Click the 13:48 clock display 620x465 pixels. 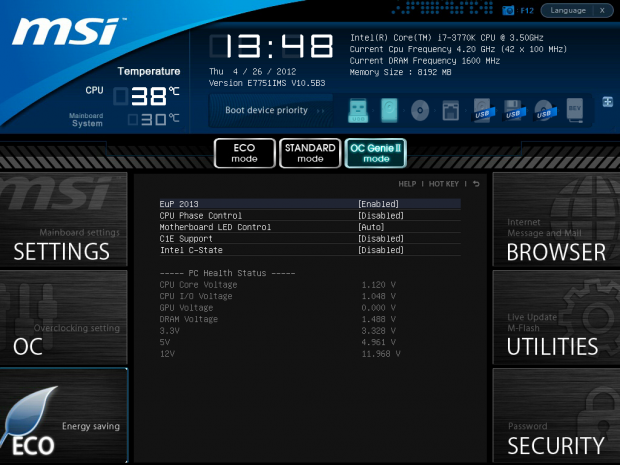point(272,46)
